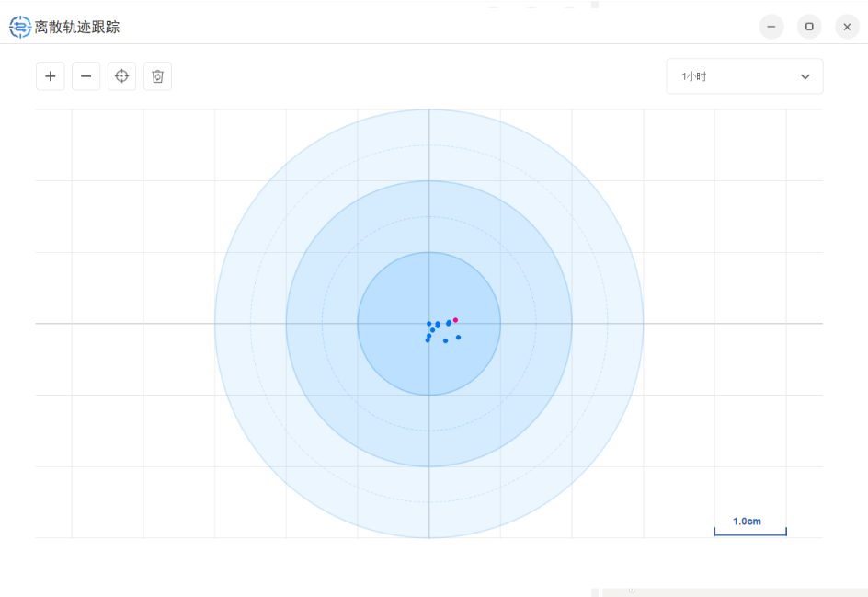Click the rightmost lower blue track point

pos(458,337)
